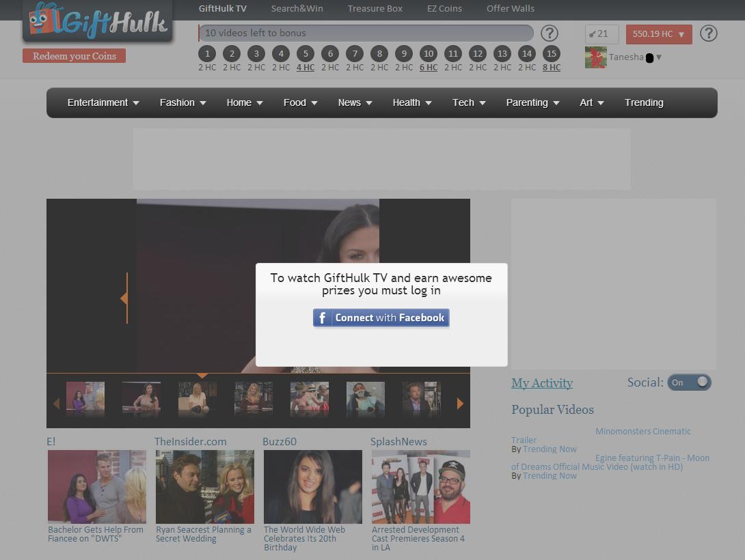Click the Tanesha profile avatar
Screen dimensions: 745x560
(x=596, y=57)
